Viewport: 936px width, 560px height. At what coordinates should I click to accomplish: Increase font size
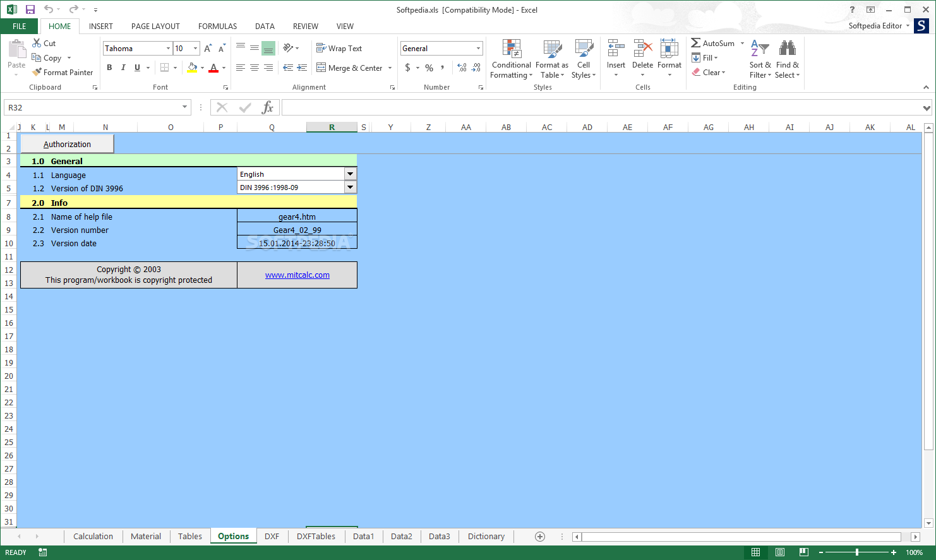tap(208, 48)
